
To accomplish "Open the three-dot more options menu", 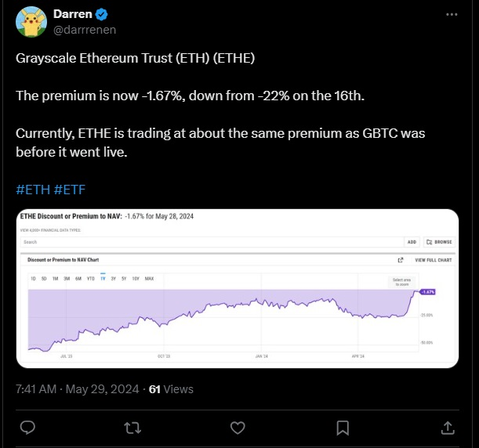I will pos(452,14).
